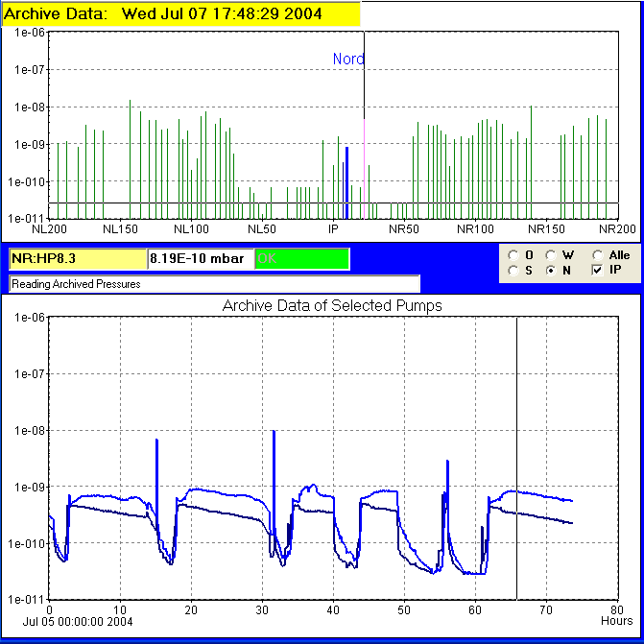
Task: Select the O radio button
Action: [513, 255]
